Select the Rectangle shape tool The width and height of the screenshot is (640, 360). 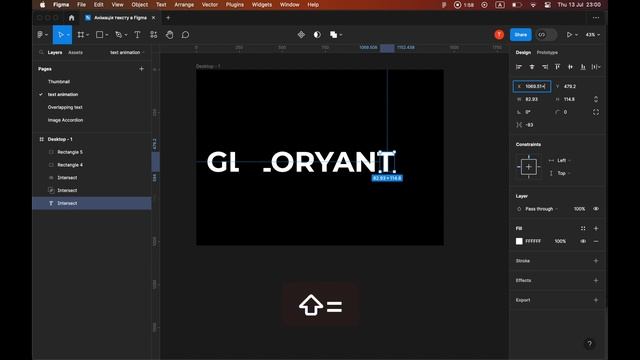click(99, 35)
